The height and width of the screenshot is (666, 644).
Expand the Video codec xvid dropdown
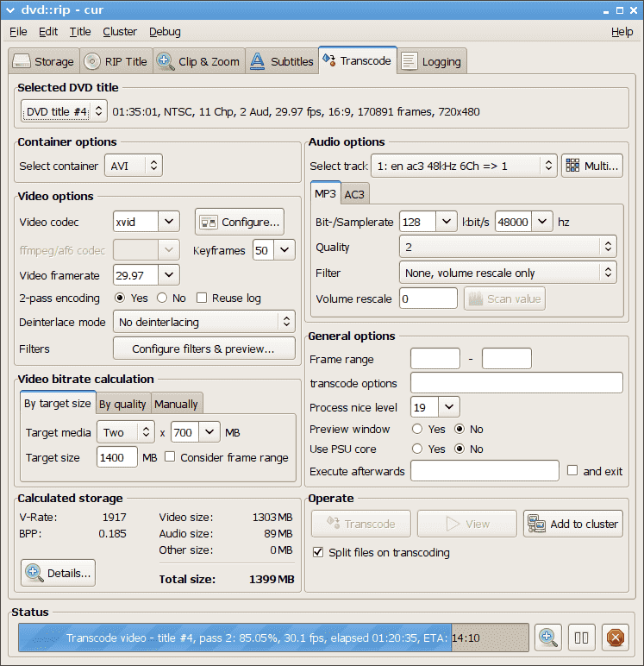169,222
